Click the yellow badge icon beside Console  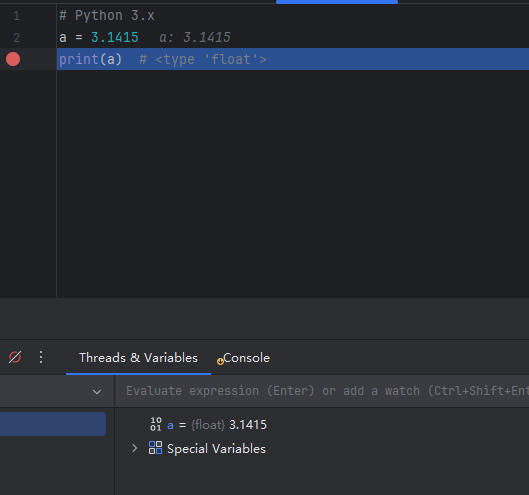click(x=220, y=361)
